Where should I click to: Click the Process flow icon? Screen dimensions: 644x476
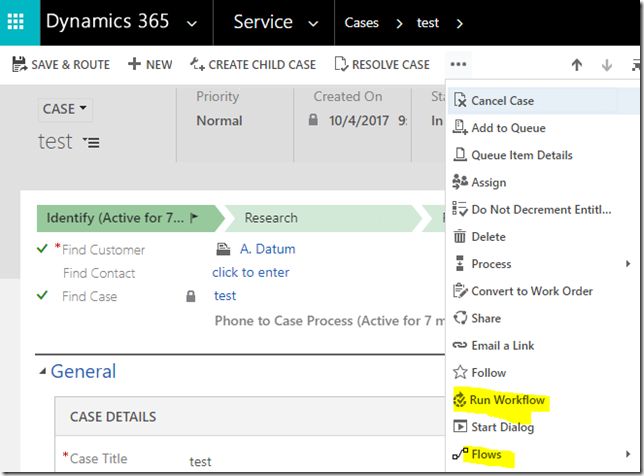(x=460, y=263)
